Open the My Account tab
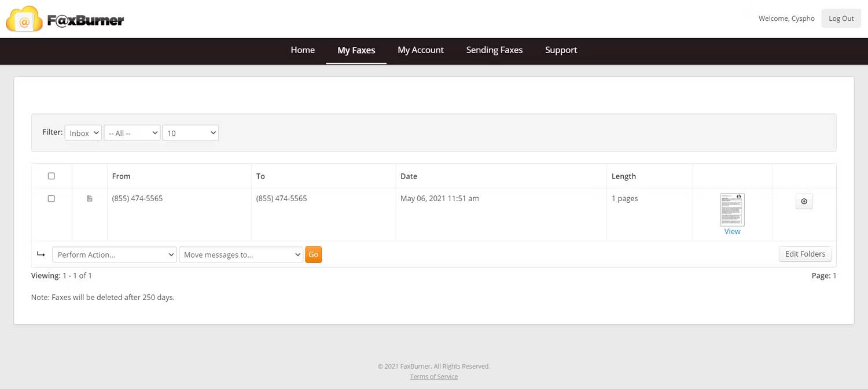Image resolution: width=868 pixels, height=389 pixels. tap(421, 50)
